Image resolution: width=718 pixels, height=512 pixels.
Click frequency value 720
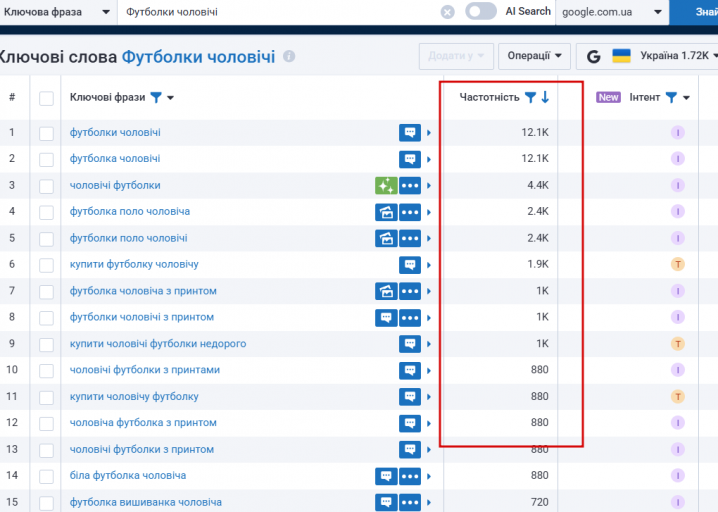539,502
